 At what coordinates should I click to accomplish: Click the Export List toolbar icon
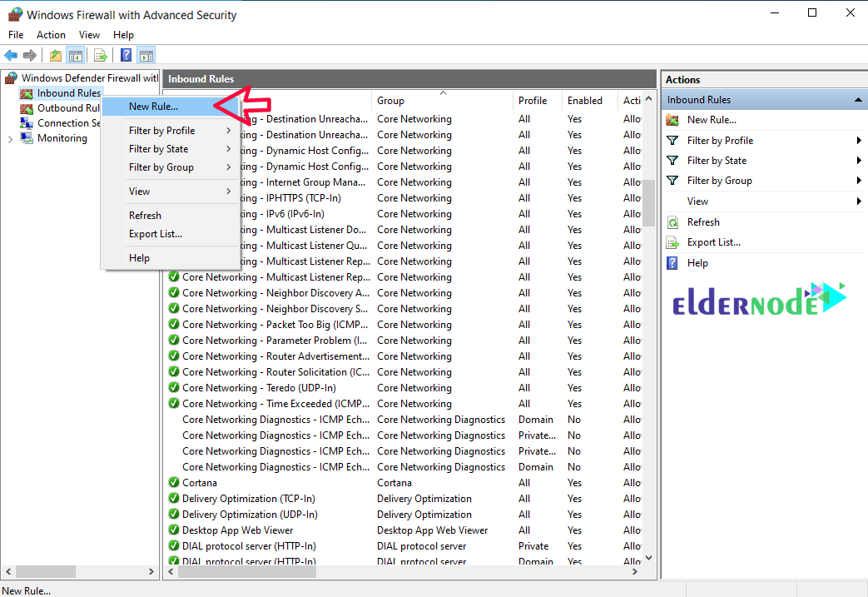click(x=100, y=55)
